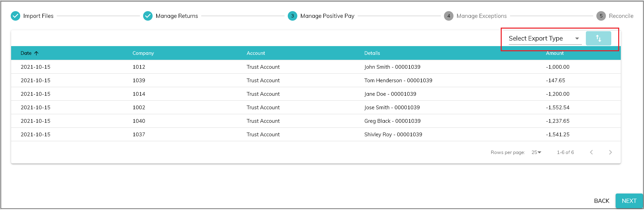
Task: Sort by the Company column header
Action: pyautogui.click(x=143, y=53)
